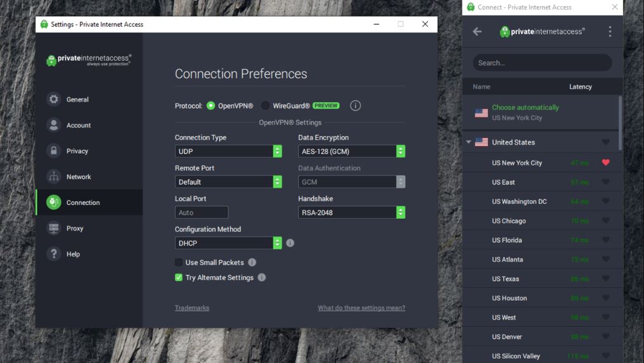Select US New York City region
This screenshot has width=644, height=363.
click(x=541, y=163)
